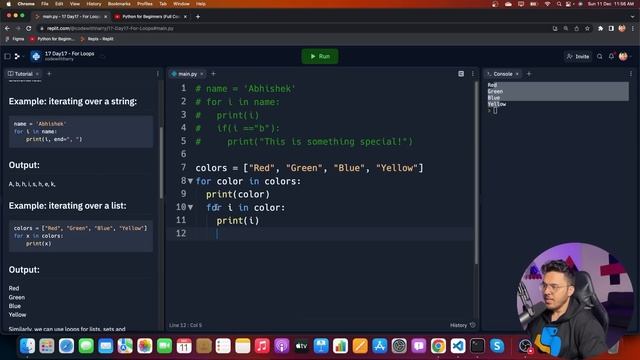Screen dimensions: 640x360
Task: Close the Tutorial pane tab
Action: click(37, 74)
